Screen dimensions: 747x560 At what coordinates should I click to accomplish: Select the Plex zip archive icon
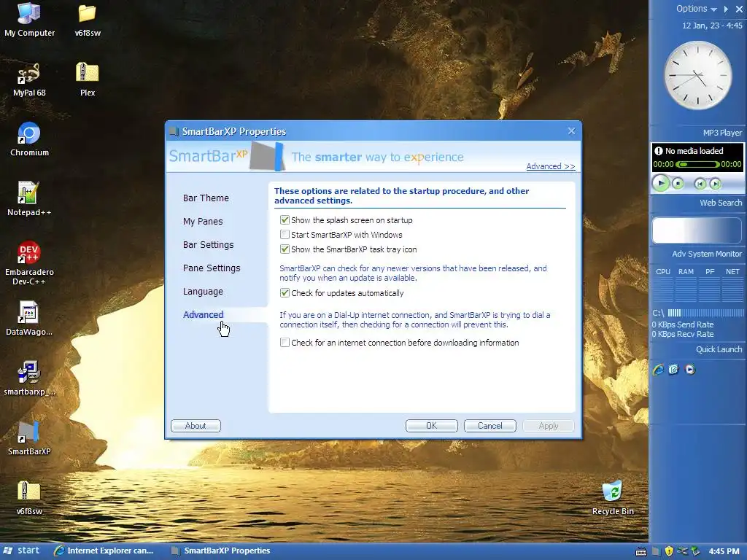88,80
